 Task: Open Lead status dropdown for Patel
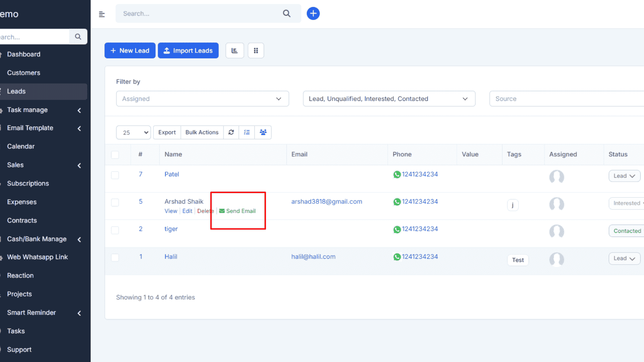624,176
